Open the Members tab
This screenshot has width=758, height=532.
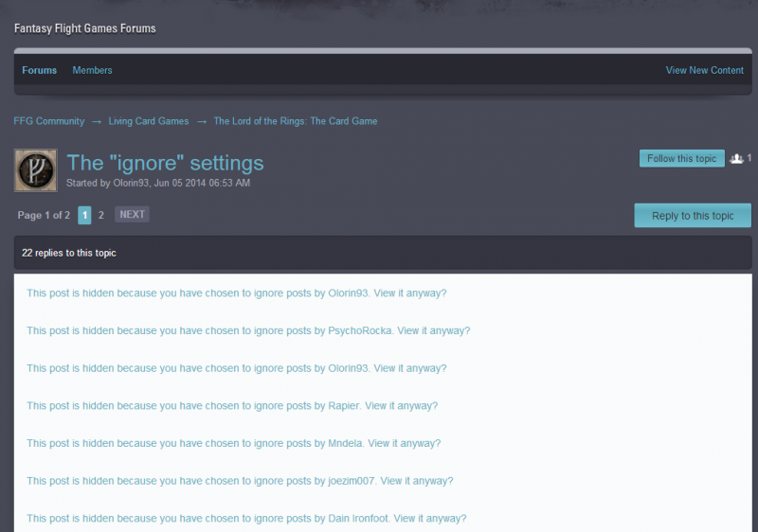[x=92, y=70]
